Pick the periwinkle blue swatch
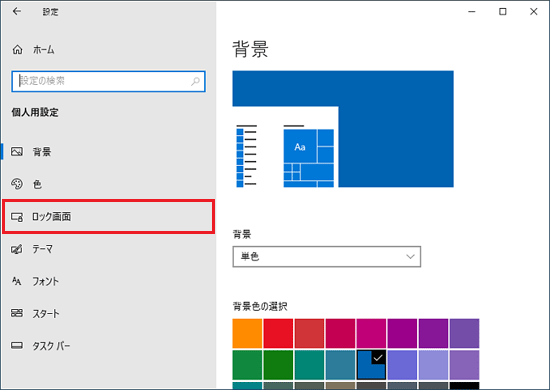The image size is (550, 390). click(402, 365)
